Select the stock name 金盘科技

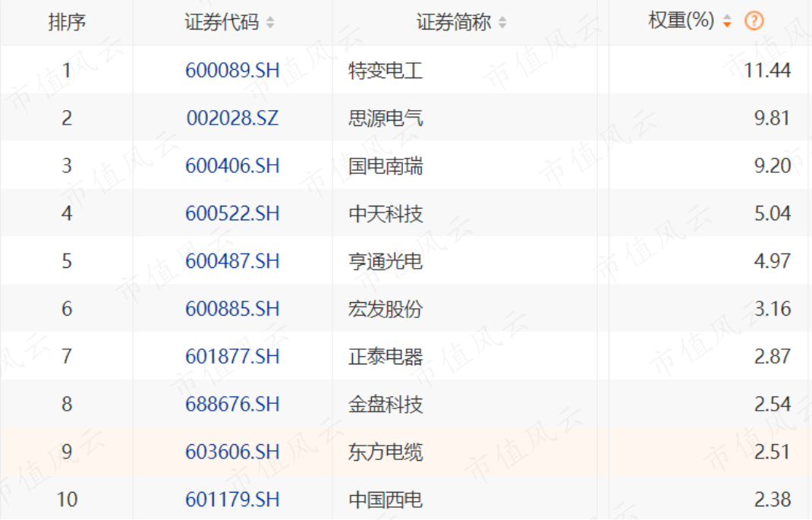tap(386, 404)
